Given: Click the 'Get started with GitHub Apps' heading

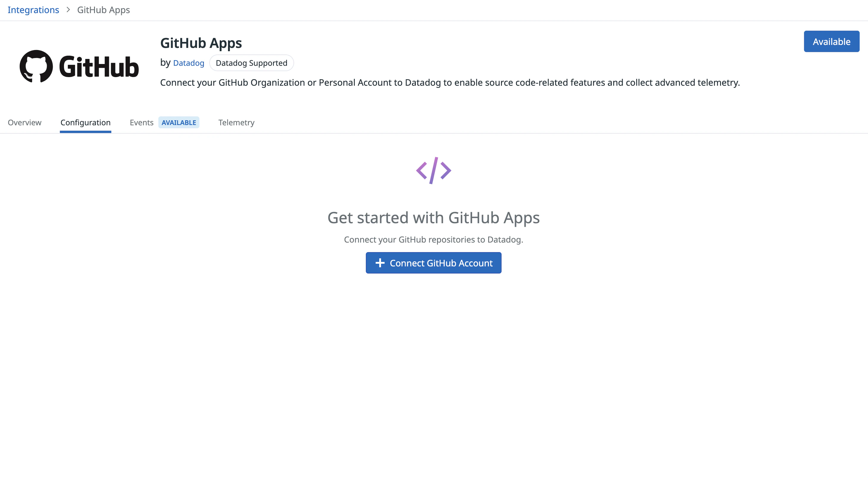Looking at the screenshot, I should pyautogui.click(x=434, y=218).
